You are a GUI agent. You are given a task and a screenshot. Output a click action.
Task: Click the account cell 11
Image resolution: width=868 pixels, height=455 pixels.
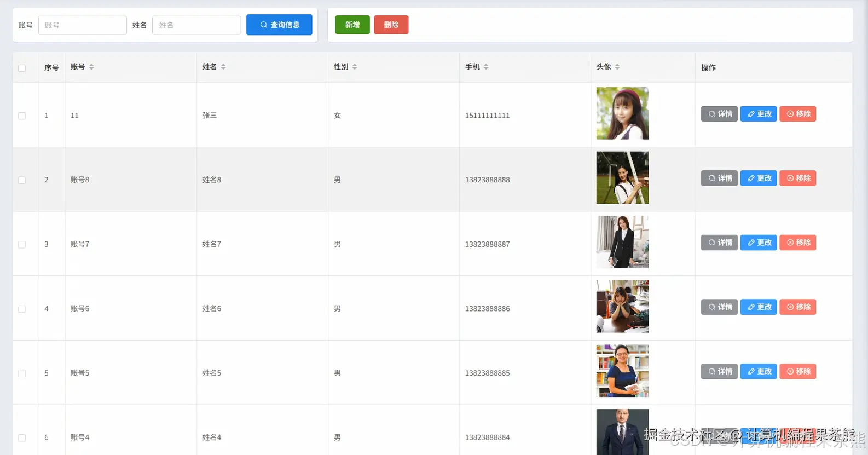[75, 116]
